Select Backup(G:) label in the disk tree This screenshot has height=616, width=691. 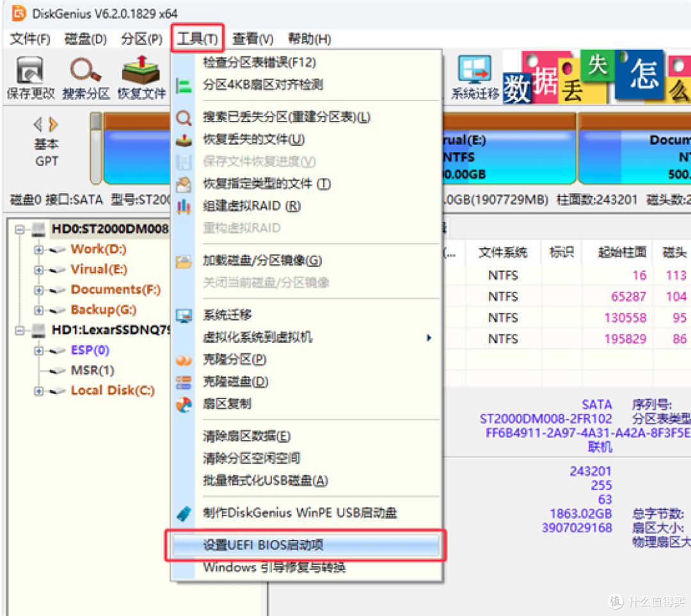click(104, 310)
